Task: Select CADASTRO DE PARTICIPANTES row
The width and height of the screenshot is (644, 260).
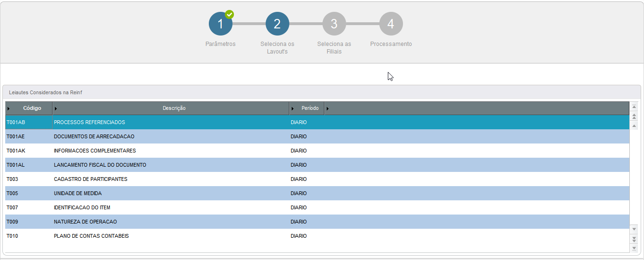Action: (317, 179)
